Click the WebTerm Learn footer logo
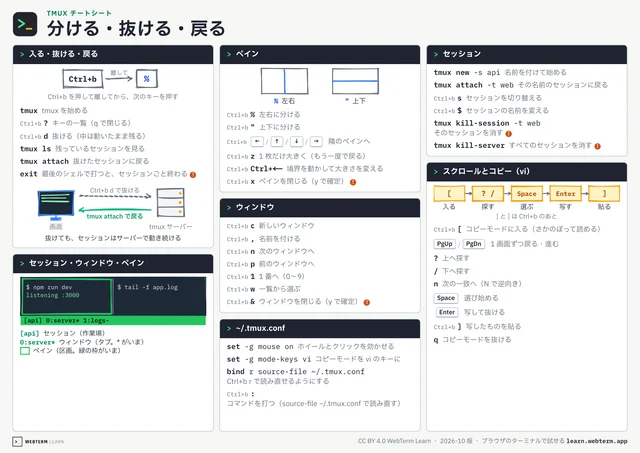 tap(38, 442)
